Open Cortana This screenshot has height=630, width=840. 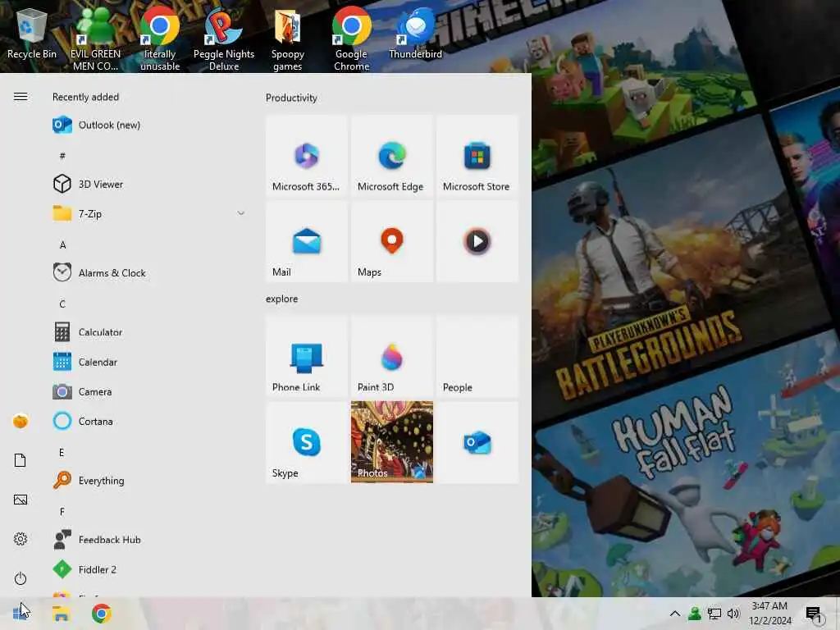coord(150,422)
